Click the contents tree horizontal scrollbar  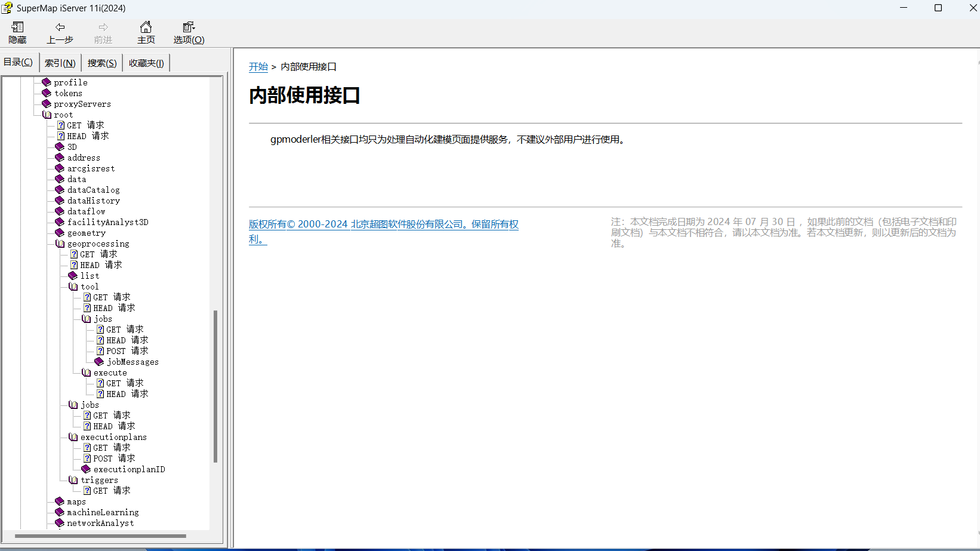[100, 536]
